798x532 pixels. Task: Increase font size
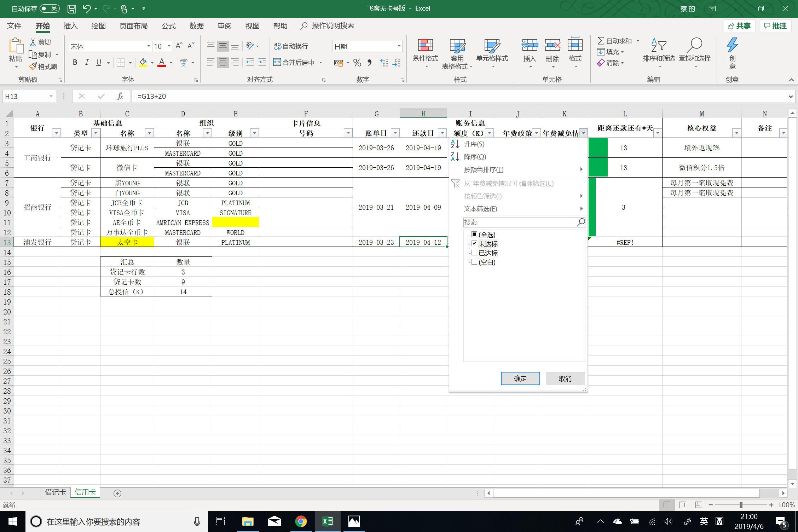(x=179, y=46)
